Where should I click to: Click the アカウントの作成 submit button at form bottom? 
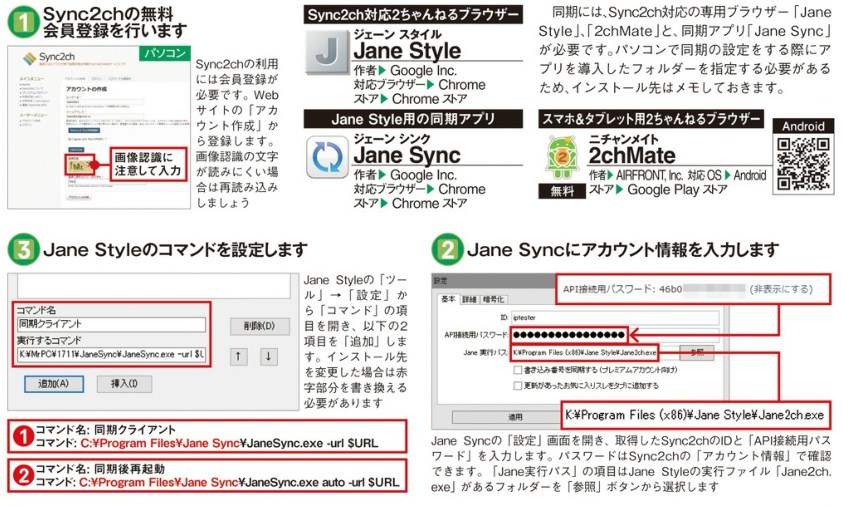[x=78, y=197]
